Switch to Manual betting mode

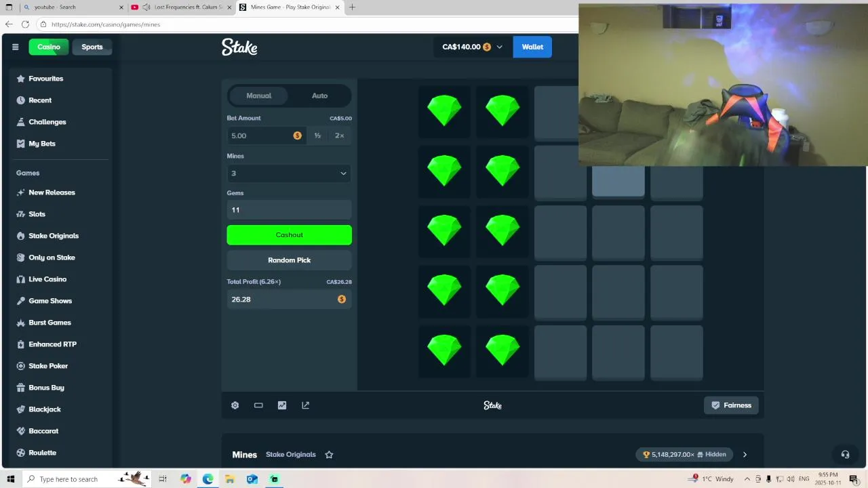[258, 96]
